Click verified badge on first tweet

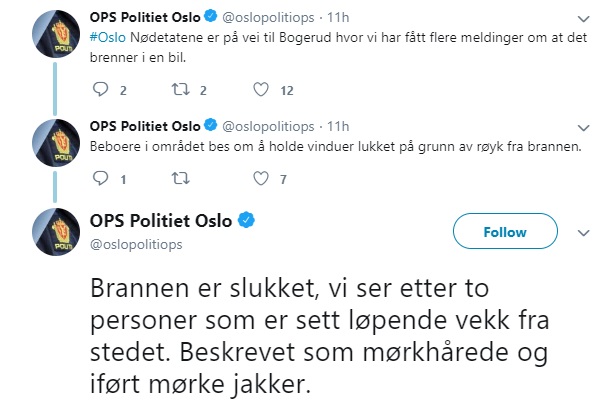coord(209,17)
